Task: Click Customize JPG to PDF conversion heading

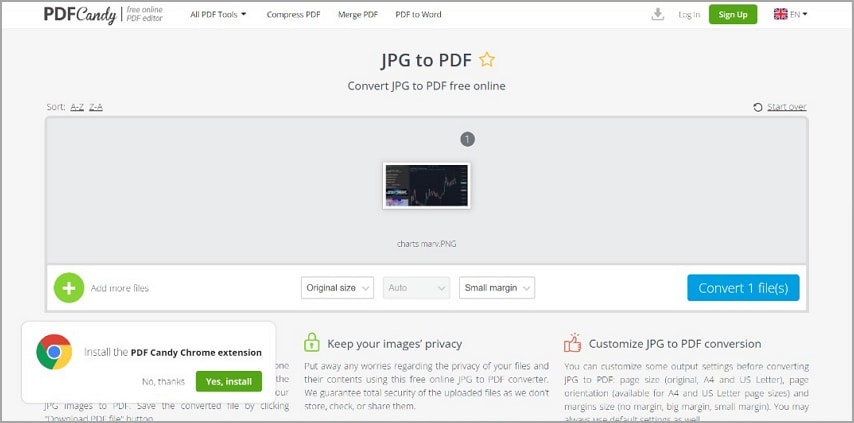Action: point(675,344)
